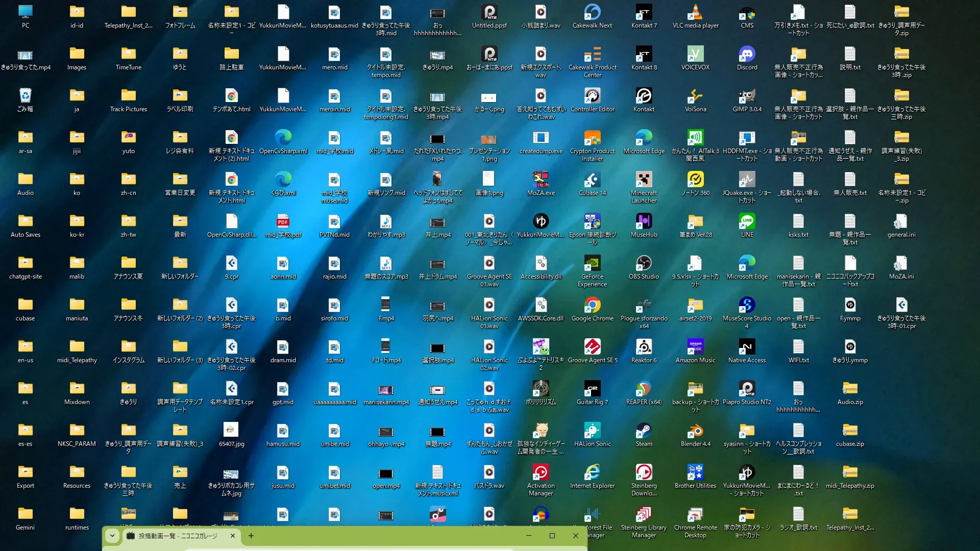Expand the browser tab list dropdown
The width and height of the screenshot is (980, 551).
tap(112, 536)
